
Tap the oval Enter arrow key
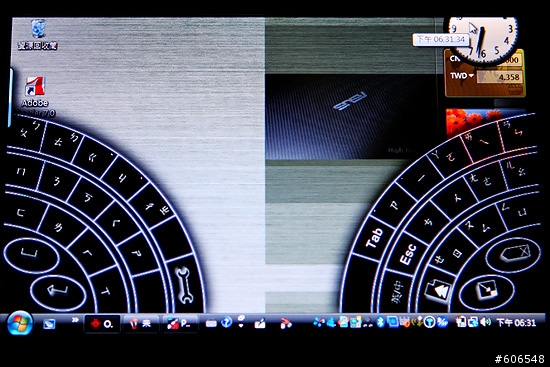[58, 293]
